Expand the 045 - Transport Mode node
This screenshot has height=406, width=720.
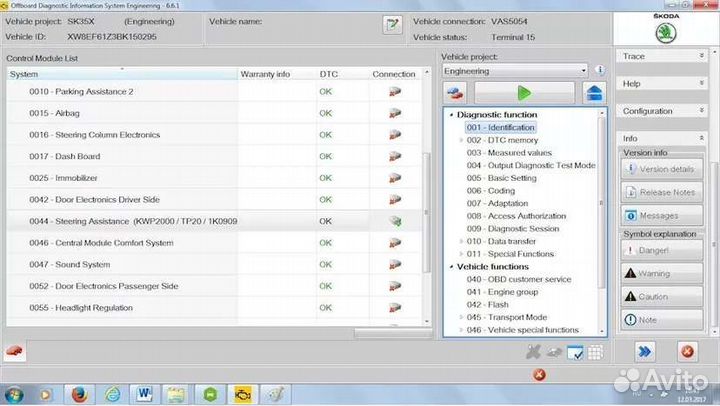tap(461, 317)
